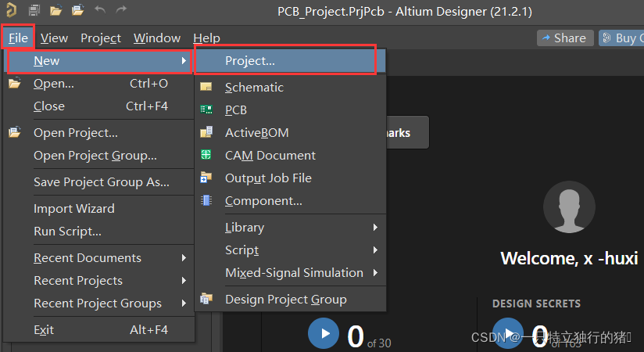
Task: Create a new Output Job File
Action: (291, 178)
